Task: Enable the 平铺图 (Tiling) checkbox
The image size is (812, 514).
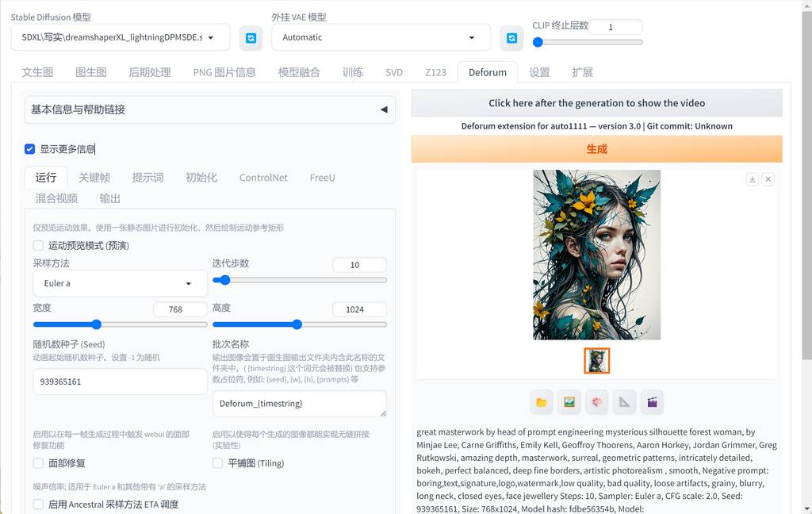Action: pos(218,463)
